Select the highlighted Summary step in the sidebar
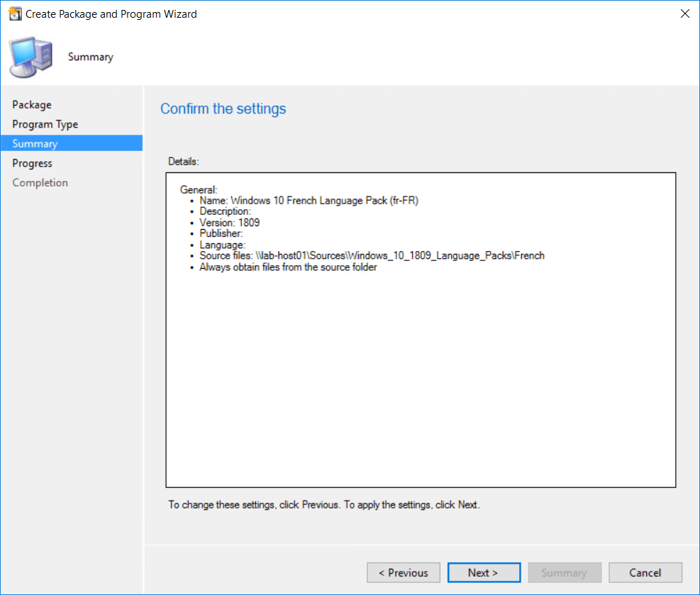 (35, 144)
